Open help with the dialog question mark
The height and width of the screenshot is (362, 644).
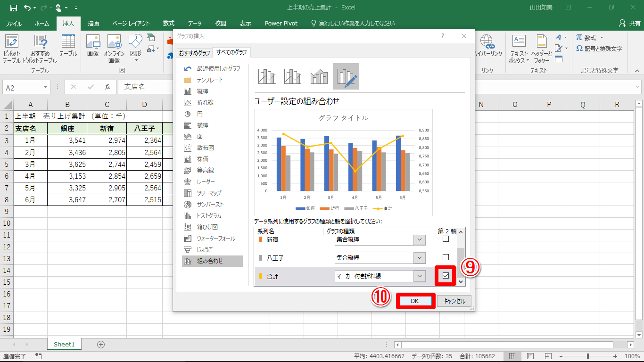[x=442, y=36]
